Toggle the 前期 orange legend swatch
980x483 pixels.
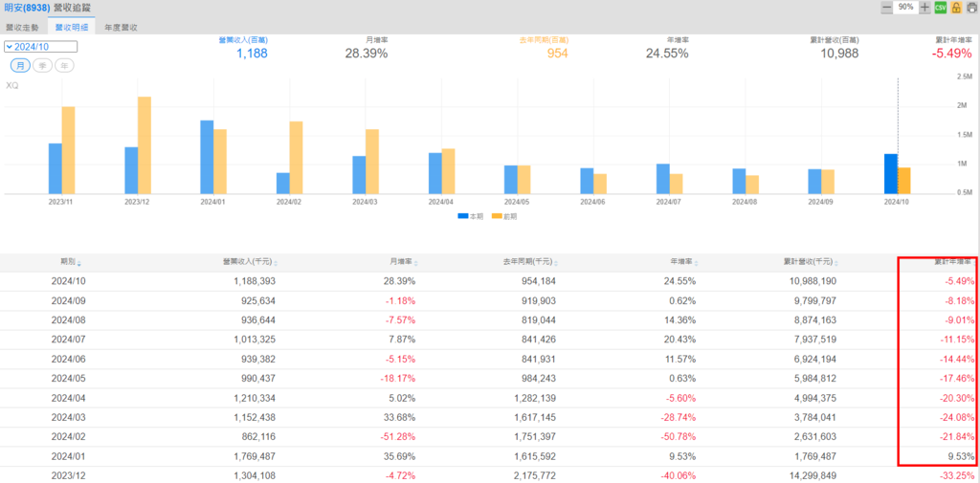click(x=497, y=216)
